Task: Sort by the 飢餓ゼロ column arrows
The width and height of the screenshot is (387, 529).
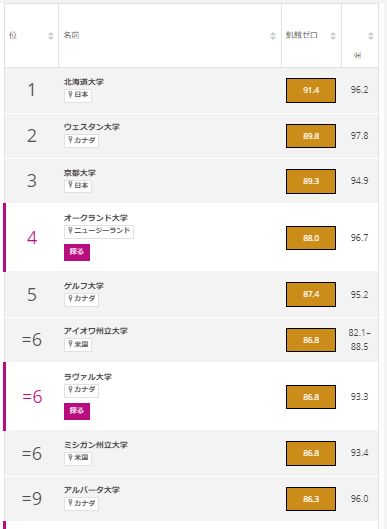Action: (x=333, y=36)
